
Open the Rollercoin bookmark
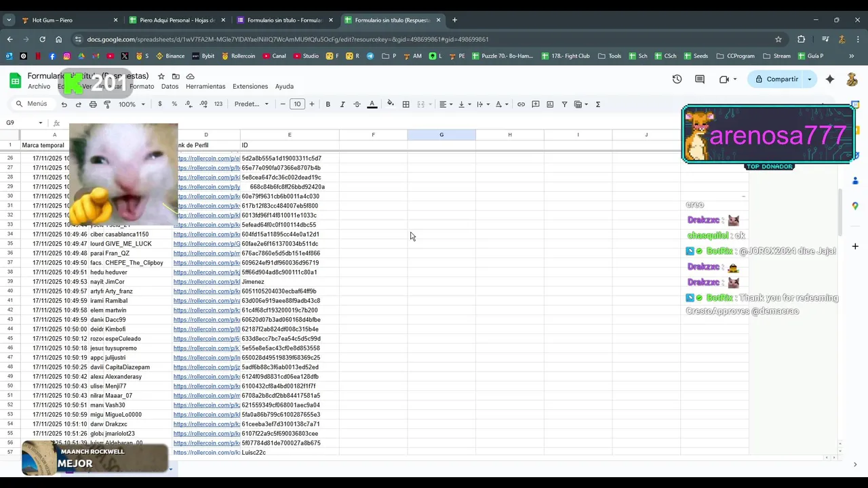pyautogui.click(x=238, y=56)
